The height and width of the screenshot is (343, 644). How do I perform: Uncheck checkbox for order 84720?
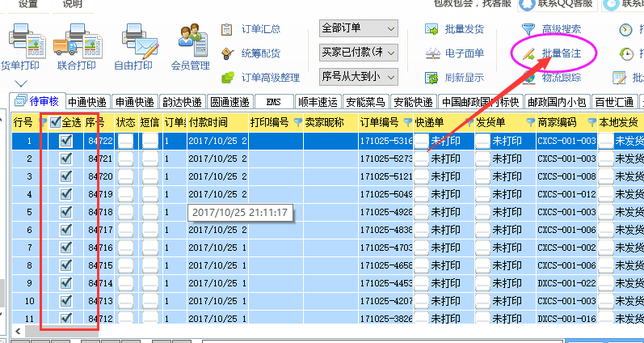pos(65,176)
